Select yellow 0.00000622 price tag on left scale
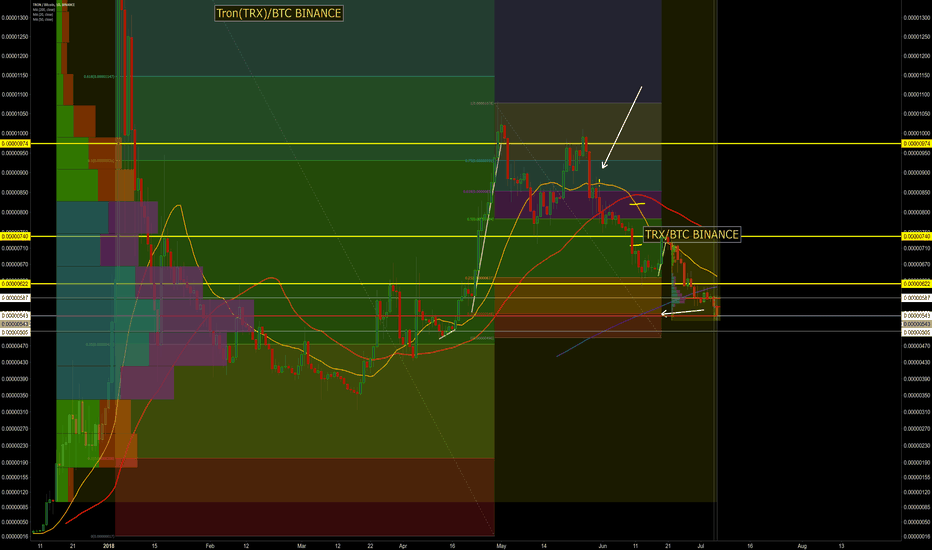The height and width of the screenshot is (550, 932). pos(15,284)
